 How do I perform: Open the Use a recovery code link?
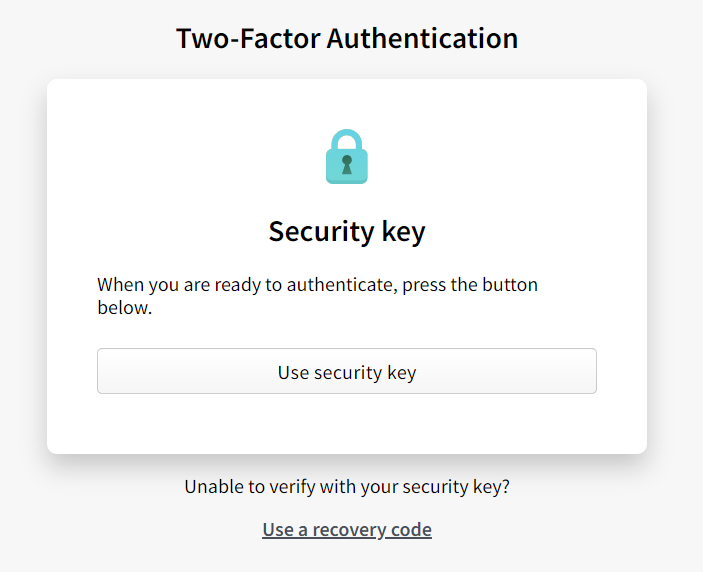point(347,529)
